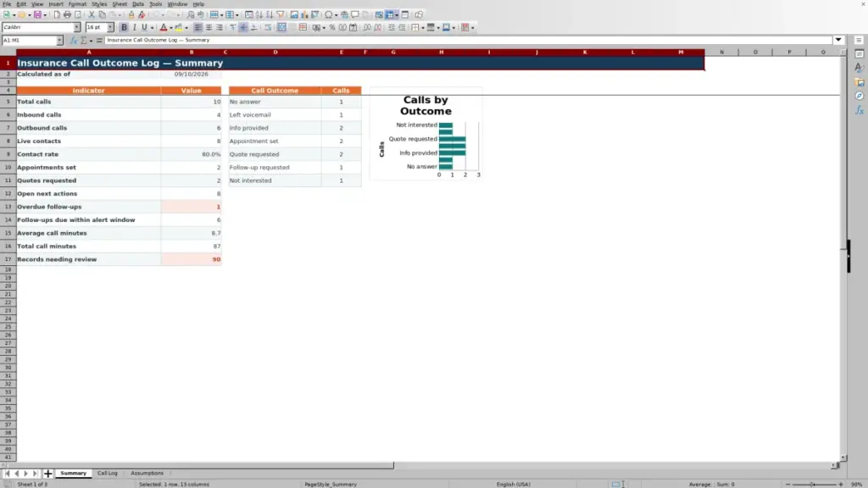Toggle Align Top vertical alignment
This screenshot has height=488, width=868.
(x=233, y=28)
